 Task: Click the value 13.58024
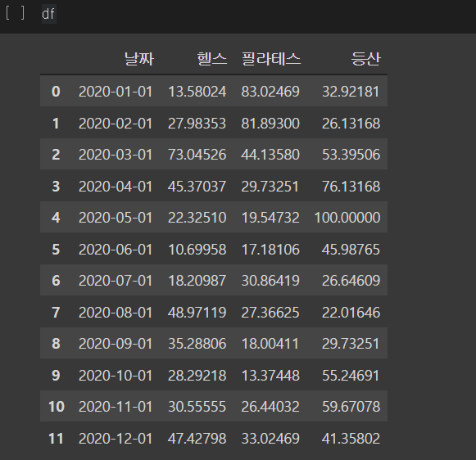point(197,92)
